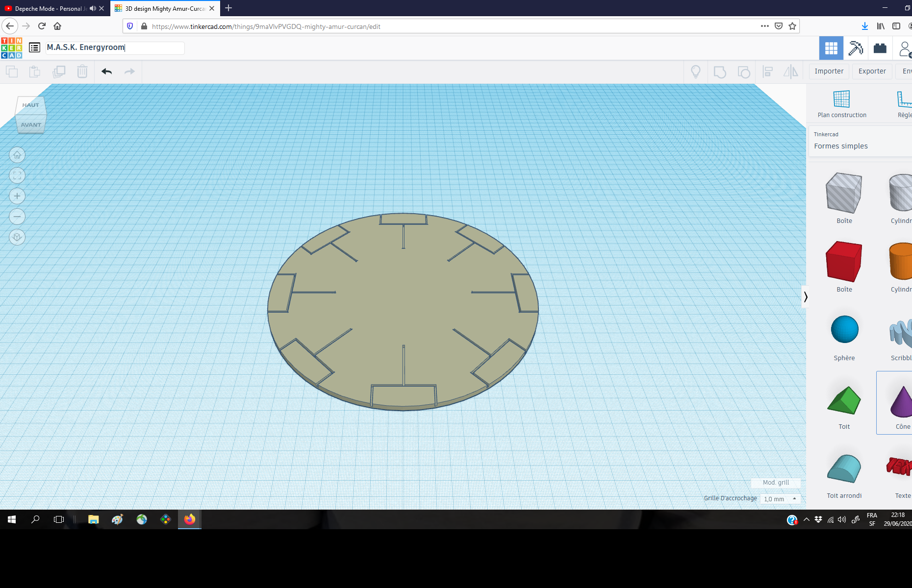The width and height of the screenshot is (912, 588).
Task: Show hidden system tray icons chevron
Action: pyautogui.click(x=807, y=519)
